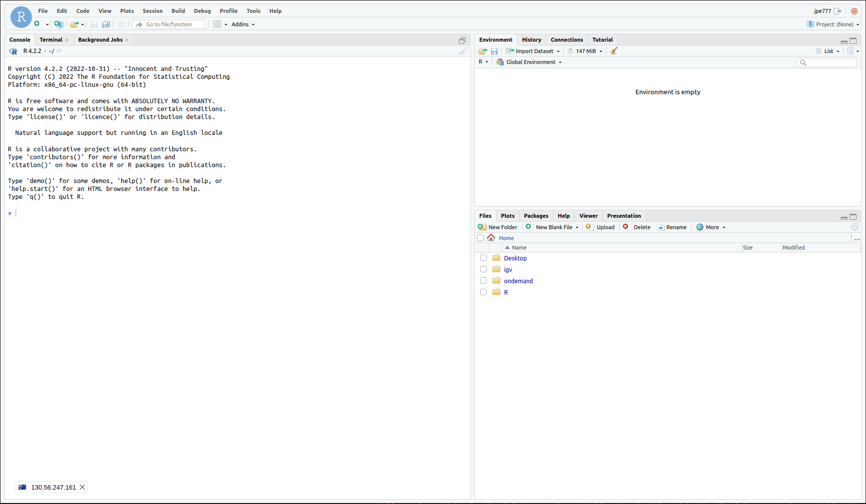Click the red Quit Session power icon
Viewport: 866px width, 504px height.
854,11
